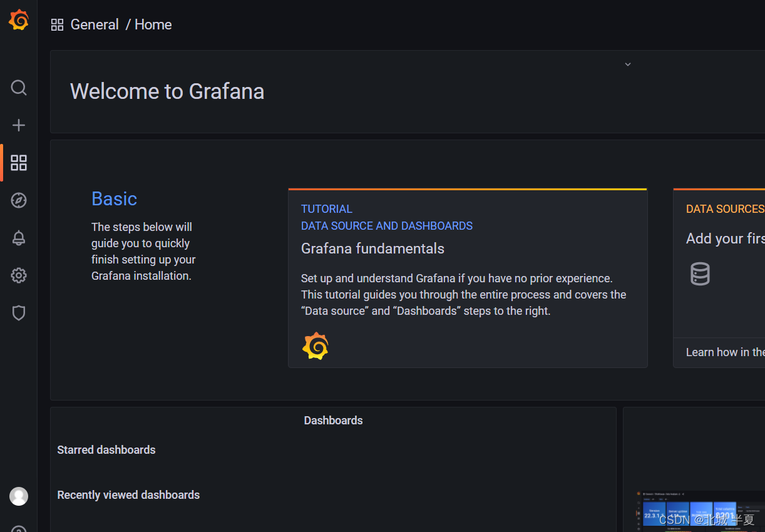This screenshot has width=765, height=532.
Task: Open the Configuration gear icon
Action: 19,275
